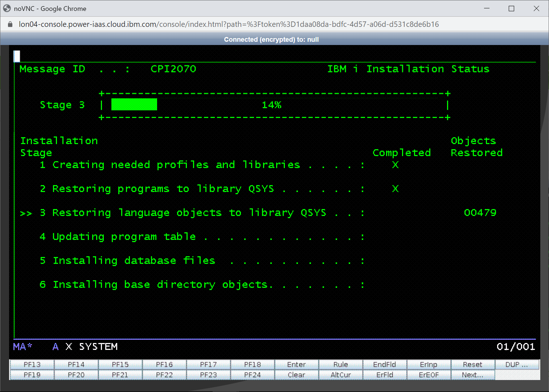Click the ErFld button

pos(385,375)
